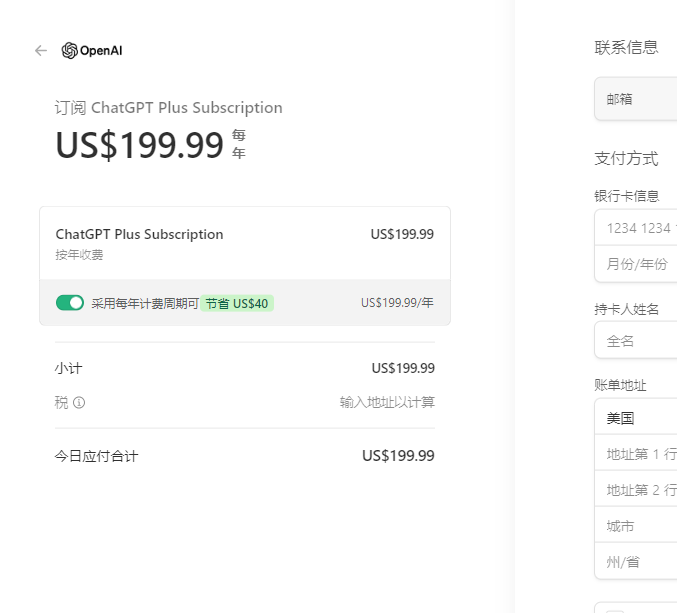677x613 pixels.
Task: Click the 账单地址 label
Action: [x=620, y=385]
